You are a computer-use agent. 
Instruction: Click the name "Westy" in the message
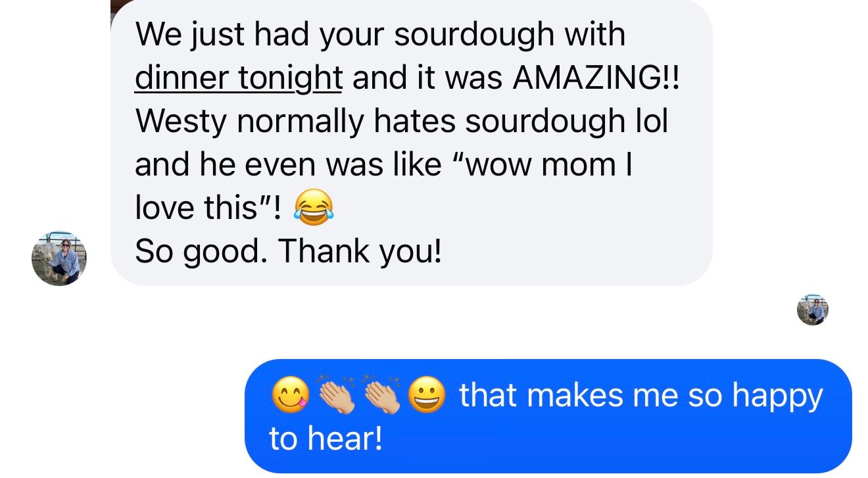[180, 122]
